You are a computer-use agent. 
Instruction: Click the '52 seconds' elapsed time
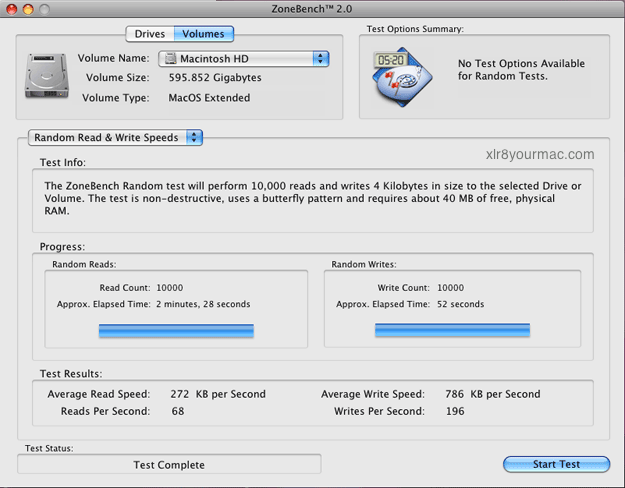point(460,304)
